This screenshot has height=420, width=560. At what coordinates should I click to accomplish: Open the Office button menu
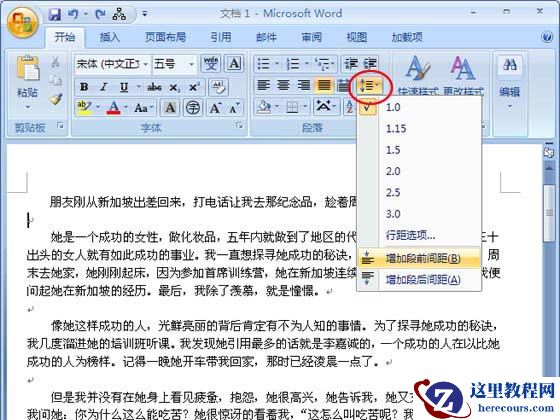(22, 22)
